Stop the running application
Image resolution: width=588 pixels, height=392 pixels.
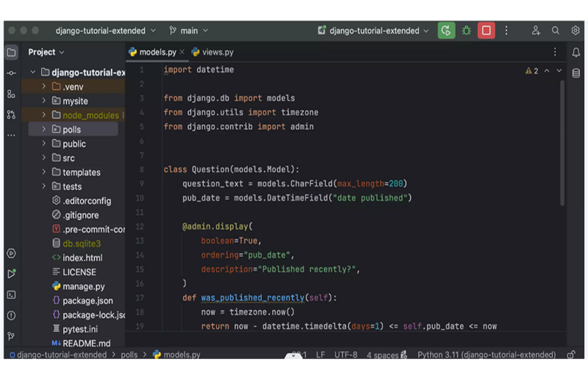(x=486, y=30)
